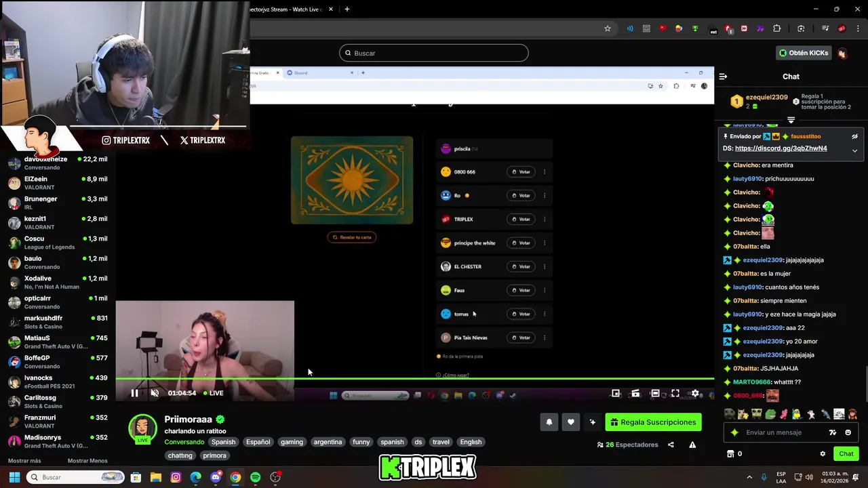Toggle theater mode in the player

pyautogui.click(x=655, y=393)
